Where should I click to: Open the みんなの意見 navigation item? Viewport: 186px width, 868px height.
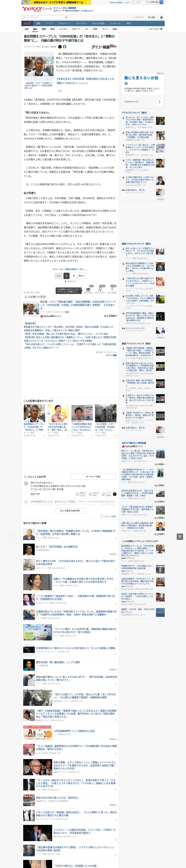coord(98,23)
